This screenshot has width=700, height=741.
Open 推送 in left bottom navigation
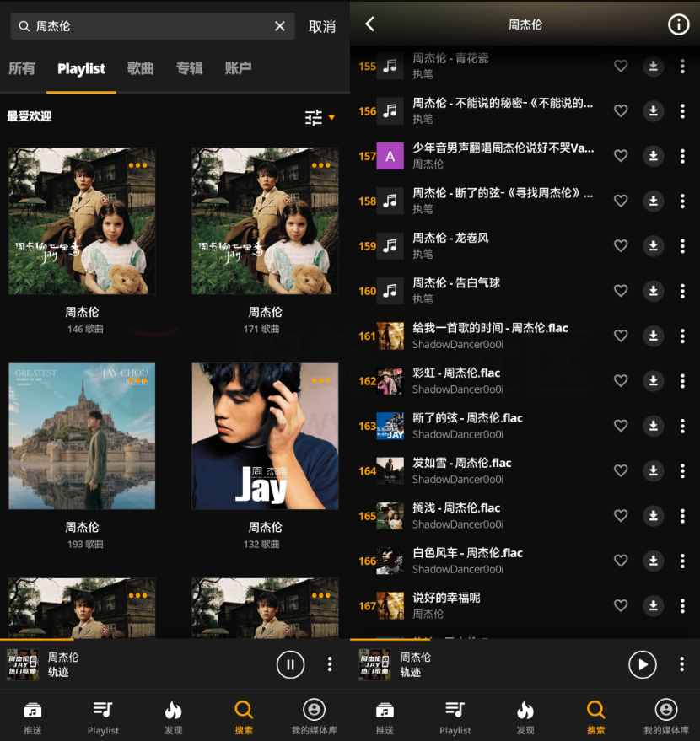[33, 717]
